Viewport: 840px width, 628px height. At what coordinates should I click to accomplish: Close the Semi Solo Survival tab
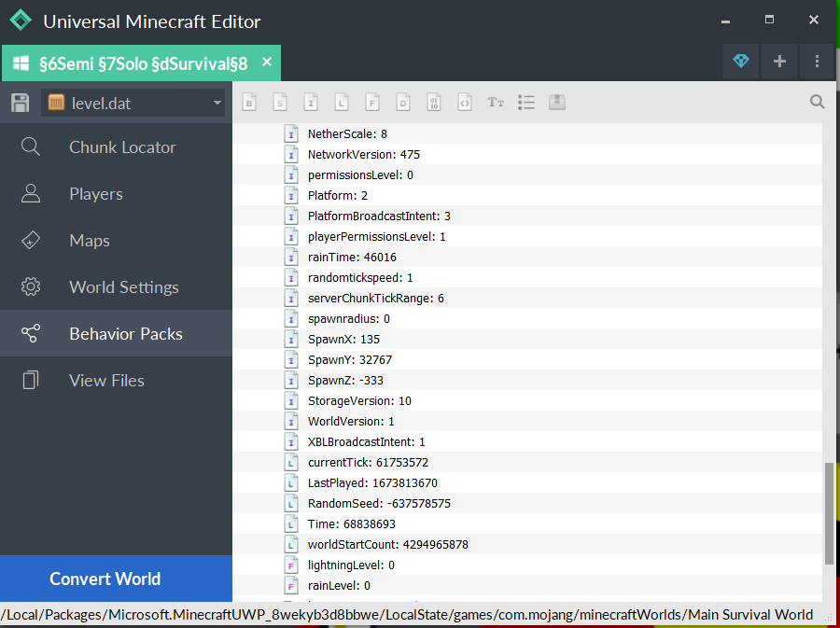coord(267,63)
